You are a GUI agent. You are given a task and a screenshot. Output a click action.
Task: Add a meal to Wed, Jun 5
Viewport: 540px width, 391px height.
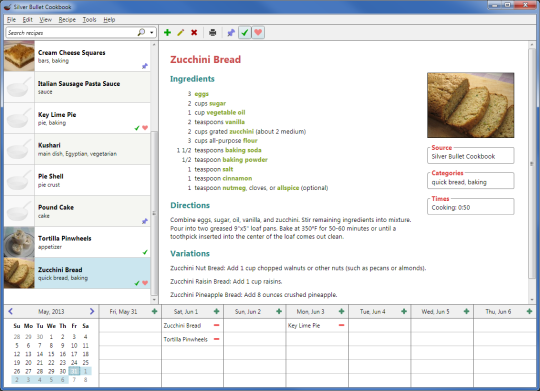[x=466, y=311]
